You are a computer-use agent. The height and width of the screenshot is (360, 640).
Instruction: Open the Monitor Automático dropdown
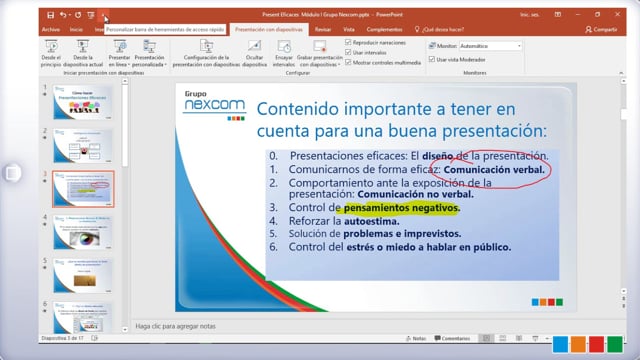(491, 46)
